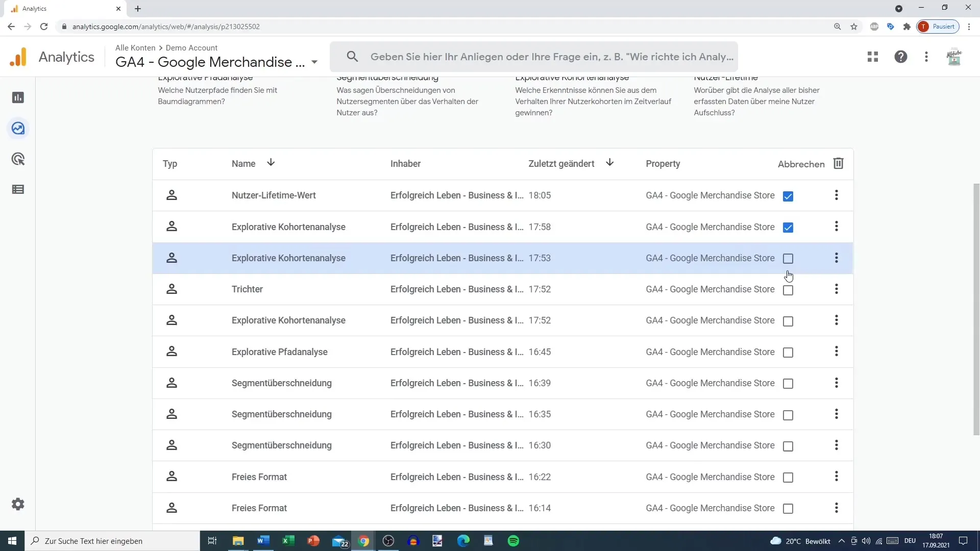Open the Help question mark icon
The image size is (980, 551).
coord(901,57)
